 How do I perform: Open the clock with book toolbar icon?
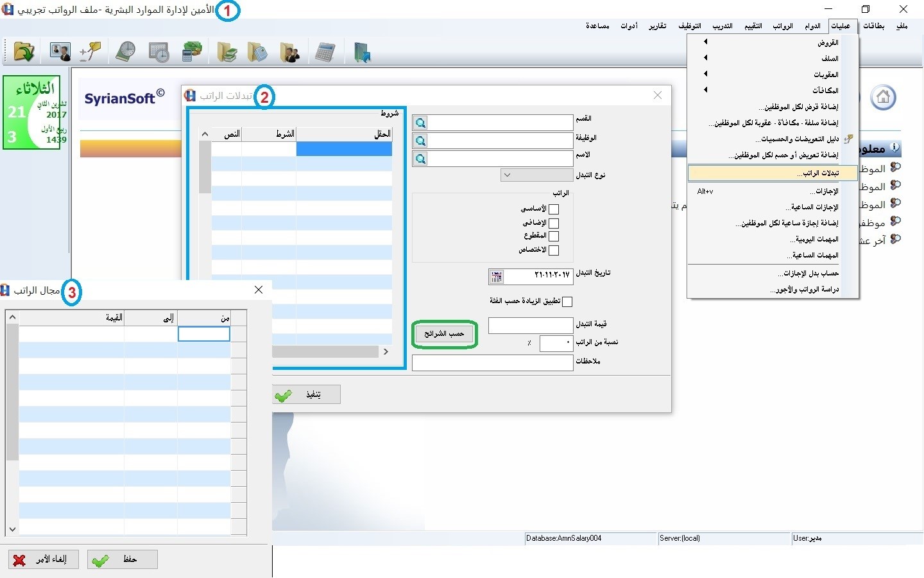126,52
